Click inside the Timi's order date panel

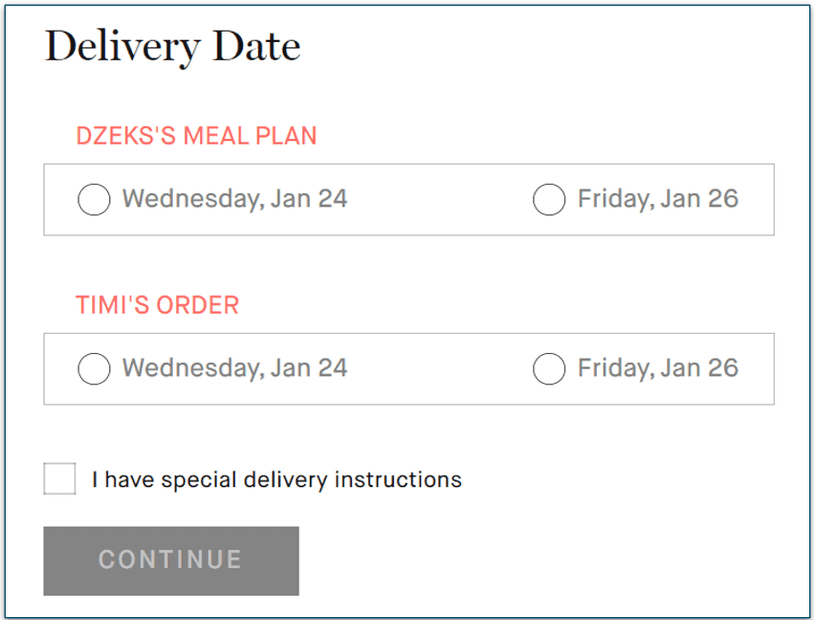pyautogui.click(x=408, y=368)
